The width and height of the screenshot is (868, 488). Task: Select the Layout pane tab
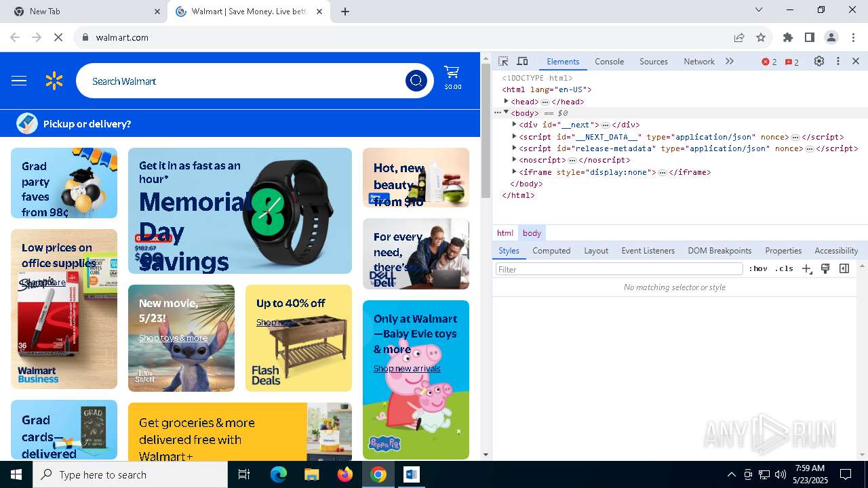pos(596,251)
